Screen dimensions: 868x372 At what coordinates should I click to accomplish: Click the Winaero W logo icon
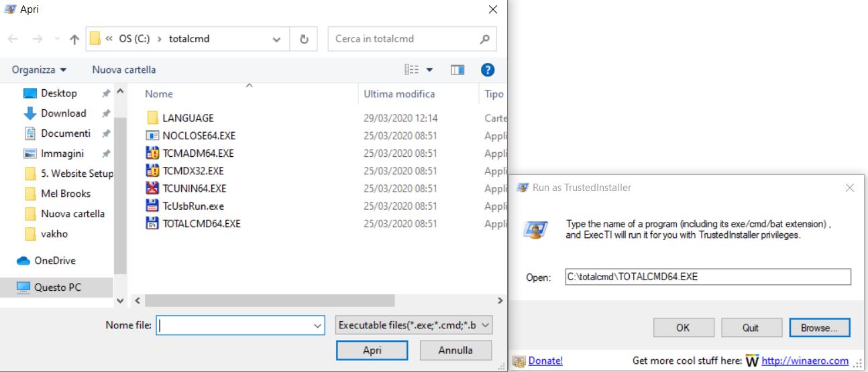752,361
